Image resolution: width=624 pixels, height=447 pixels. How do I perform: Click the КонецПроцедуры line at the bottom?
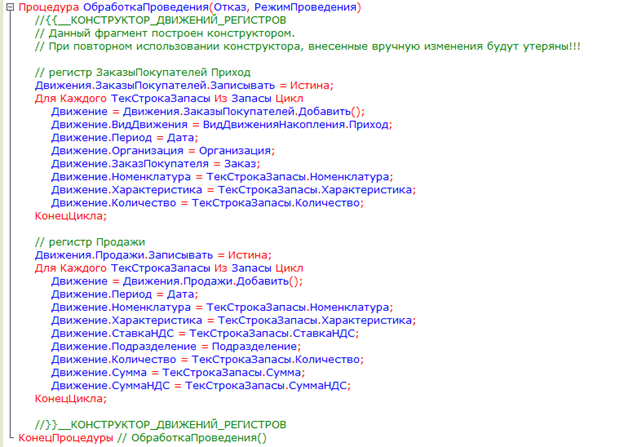coord(142,438)
